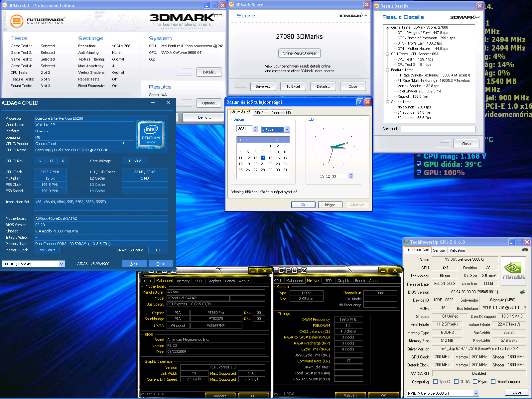Open the Bench tab in right CPU-Z window
The width and height of the screenshot is (532, 399).
tap(360, 281)
